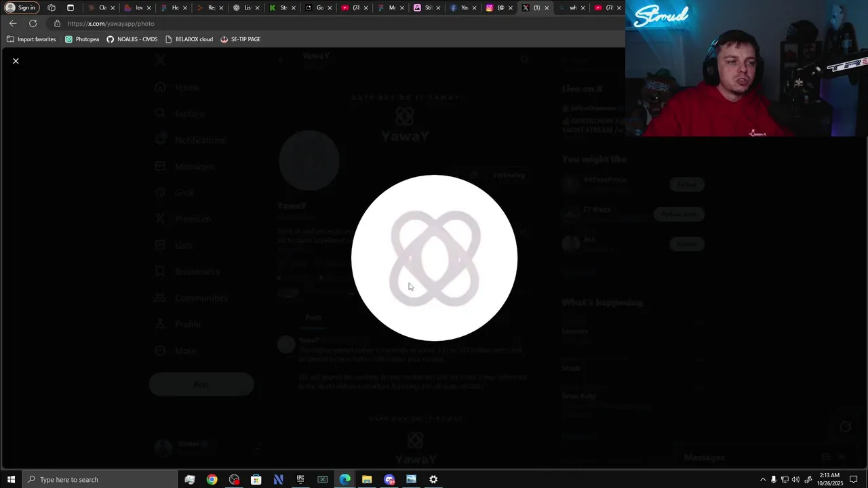Open Settings gear from the taskbar
This screenshot has height=488, width=868.
(x=433, y=480)
